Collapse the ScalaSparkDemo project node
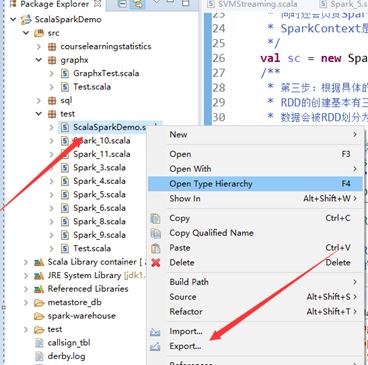 point(13,19)
